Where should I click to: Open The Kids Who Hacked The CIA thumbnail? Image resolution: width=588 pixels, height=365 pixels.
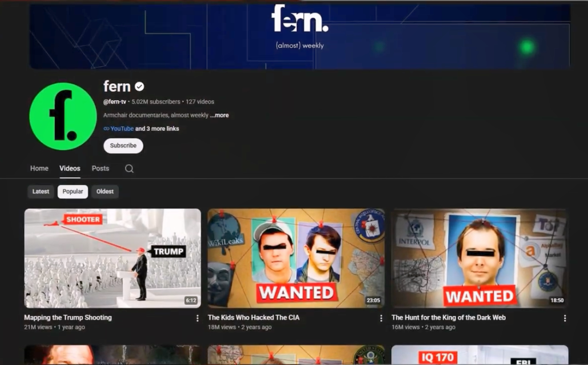click(296, 258)
